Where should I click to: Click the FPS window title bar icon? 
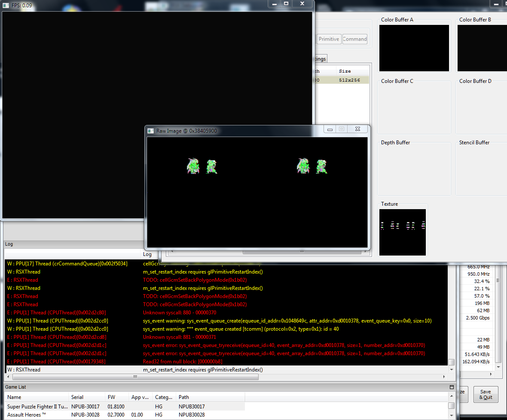6,5
